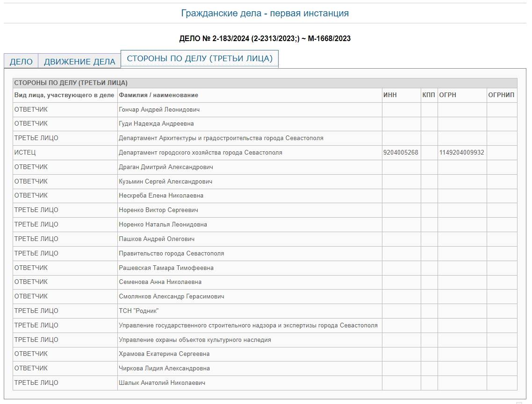Screen dimensions: 532x404
Task: Select name Нескреба Елена Николаевна
Action: [161, 196]
